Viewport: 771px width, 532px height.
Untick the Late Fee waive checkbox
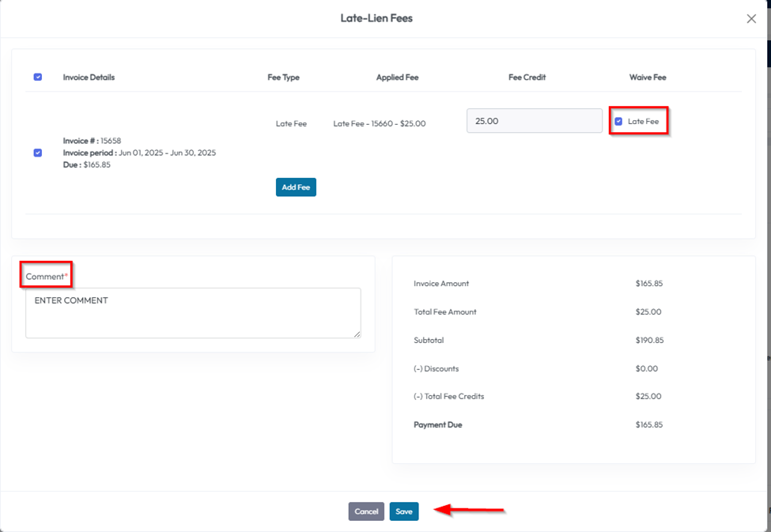coord(618,122)
